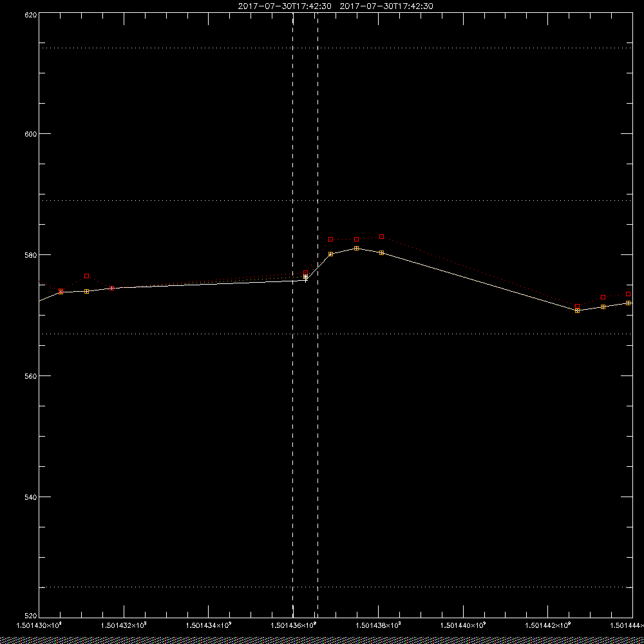This screenshot has width=644, height=644.
Task: Click the rightmost red square marker
Action: pyautogui.click(x=629, y=294)
